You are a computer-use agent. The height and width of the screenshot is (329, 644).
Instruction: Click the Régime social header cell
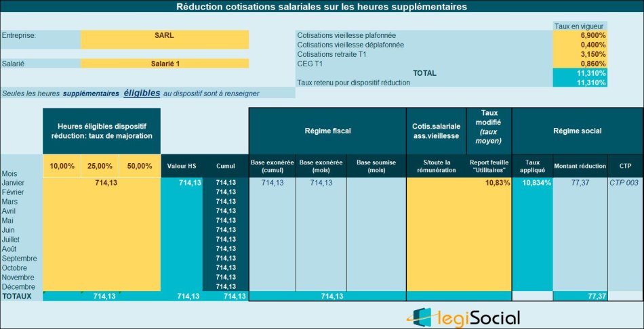click(x=577, y=130)
